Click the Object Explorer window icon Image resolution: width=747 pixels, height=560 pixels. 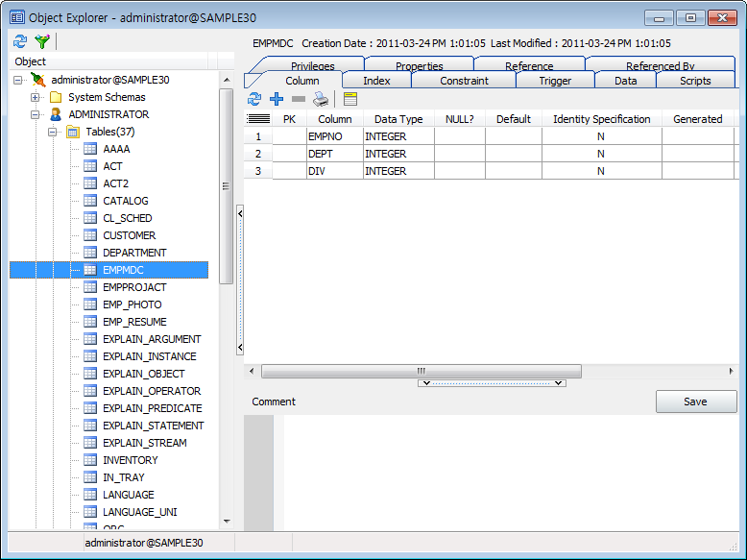[x=17, y=17]
